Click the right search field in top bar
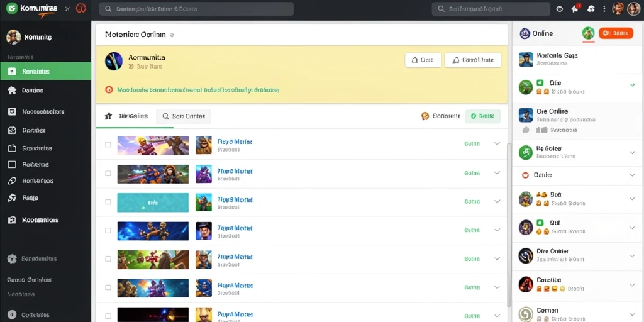This screenshot has width=644, height=322. 491,9
